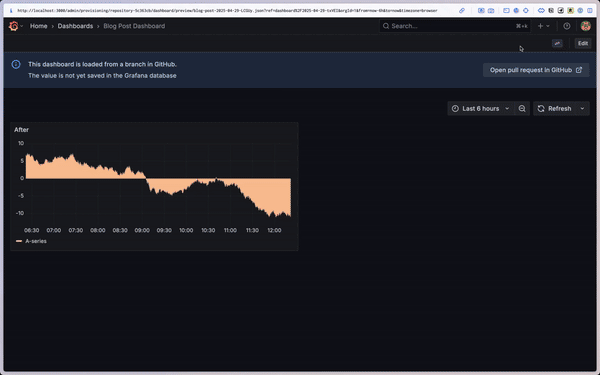600x375 pixels.
Task: Click 'The value is not yet saved' message
Action: [102, 76]
